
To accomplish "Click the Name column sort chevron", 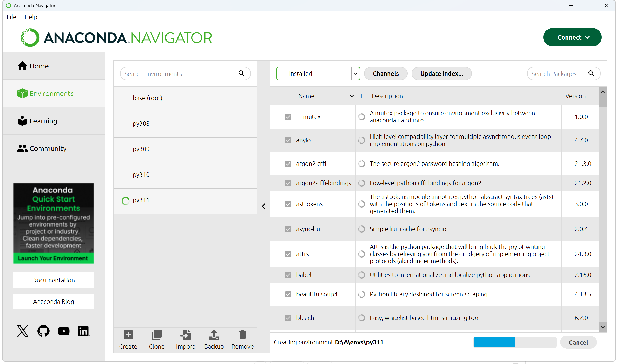I will (x=352, y=96).
